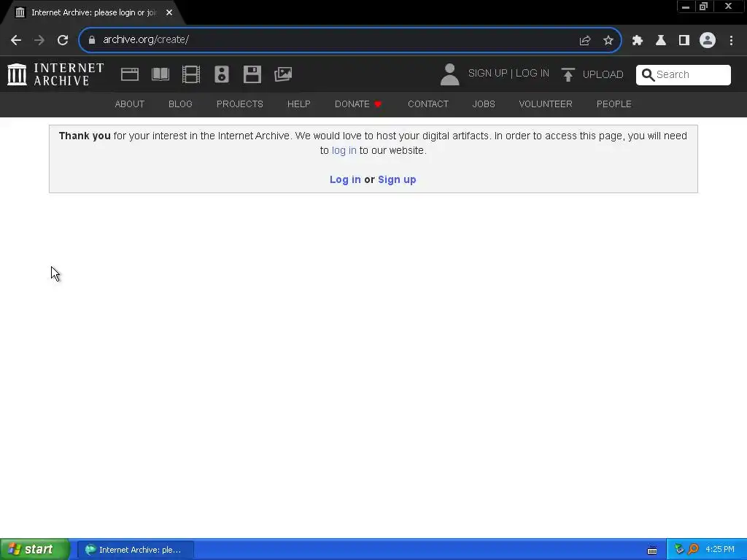Click the bold 'Sign up' link

tap(397, 179)
